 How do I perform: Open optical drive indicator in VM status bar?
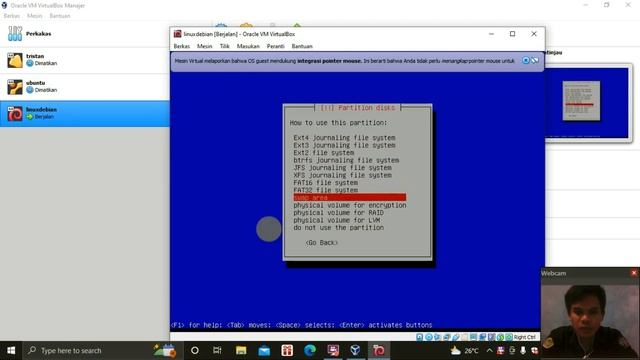(429, 337)
